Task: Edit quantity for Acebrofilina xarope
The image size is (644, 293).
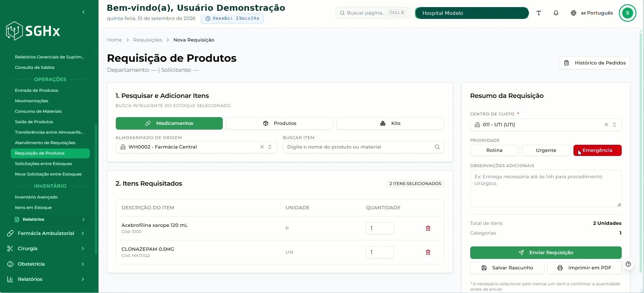Action: pyautogui.click(x=380, y=229)
